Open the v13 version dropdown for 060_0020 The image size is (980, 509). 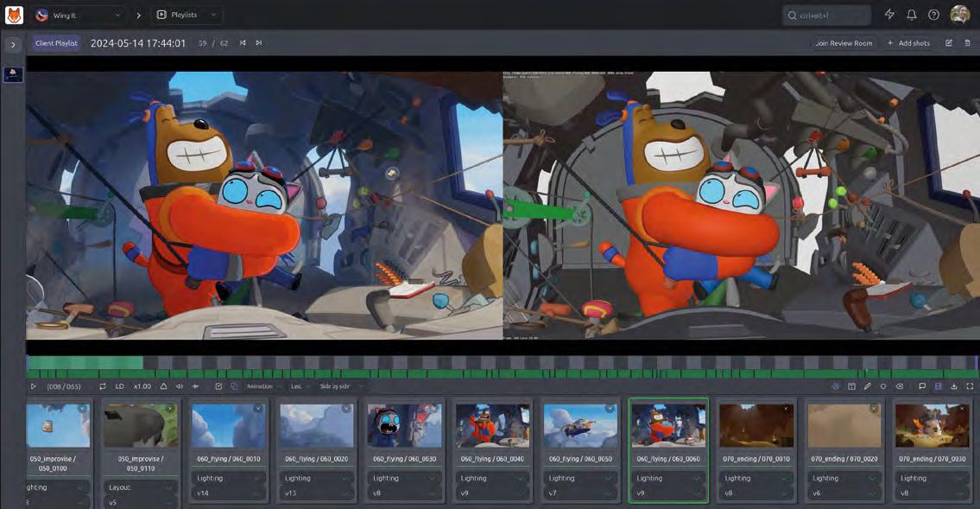(x=316, y=493)
